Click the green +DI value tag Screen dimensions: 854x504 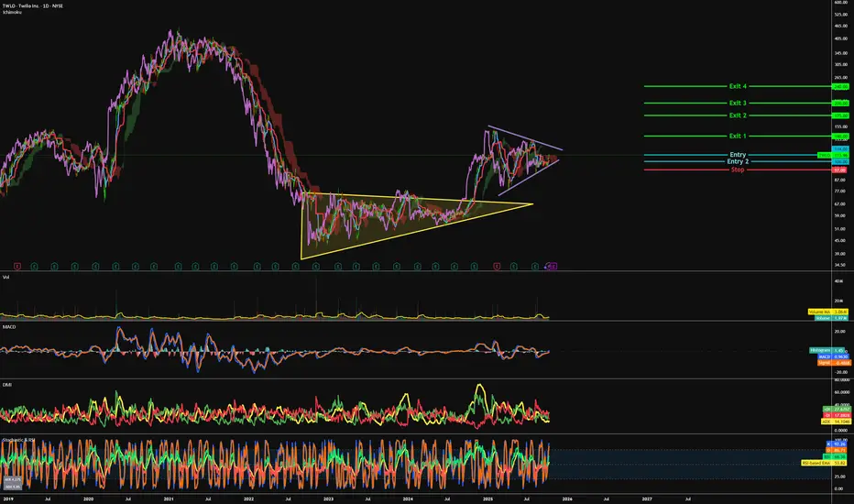[836, 410]
